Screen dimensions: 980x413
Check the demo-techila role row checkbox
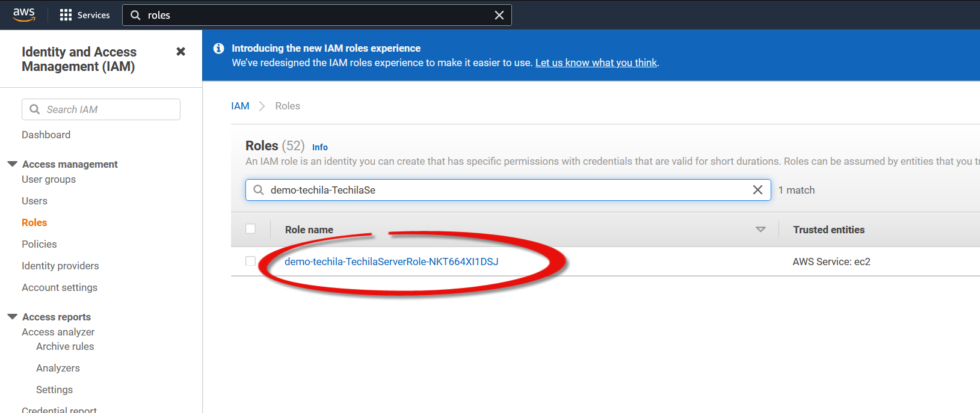(x=251, y=261)
